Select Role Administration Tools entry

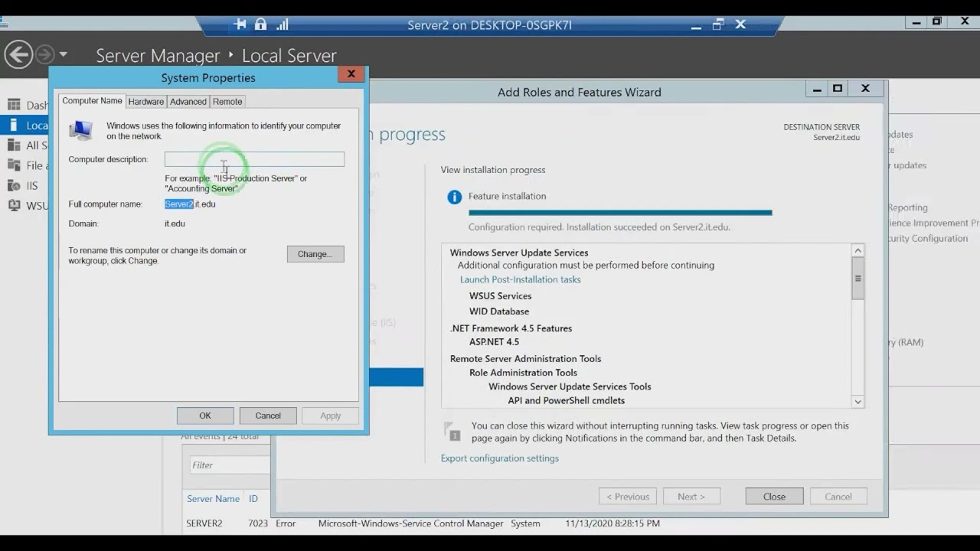(523, 373)
